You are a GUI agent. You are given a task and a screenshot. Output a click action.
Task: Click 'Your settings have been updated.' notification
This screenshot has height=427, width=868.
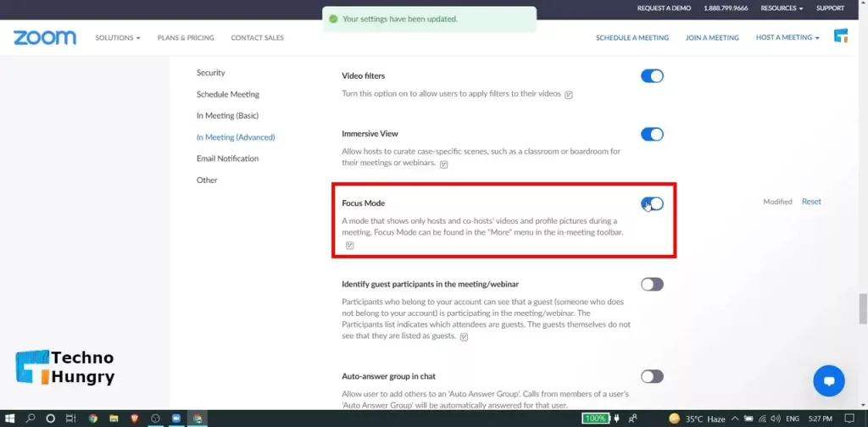[430, 19]
